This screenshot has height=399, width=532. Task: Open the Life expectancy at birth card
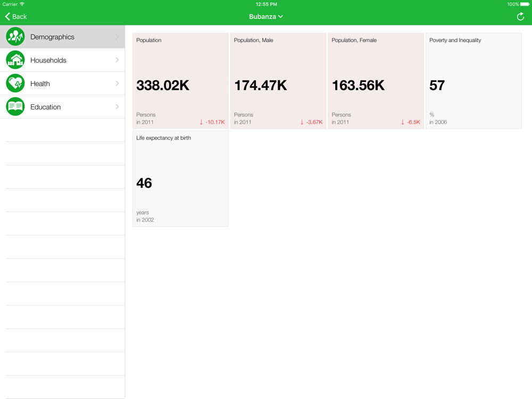coord(180,178)
